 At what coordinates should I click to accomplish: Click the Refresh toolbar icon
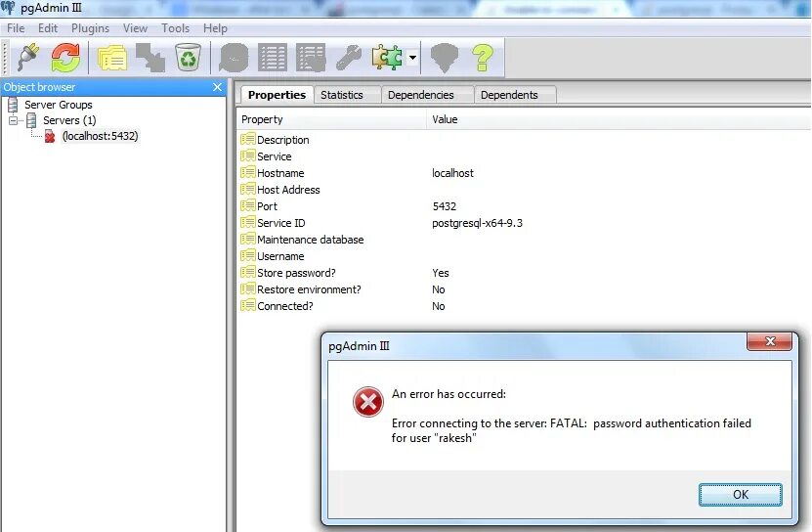(65, 57)
